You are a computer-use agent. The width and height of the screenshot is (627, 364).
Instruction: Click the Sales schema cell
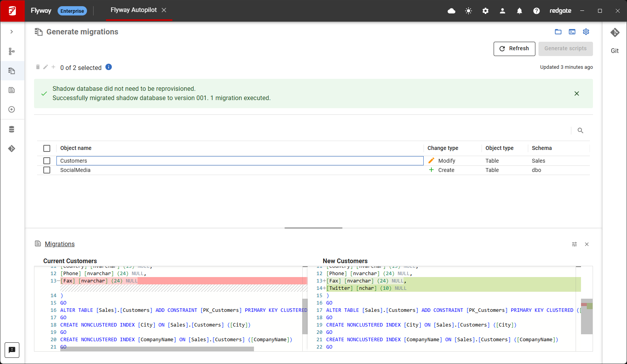(x=538, y=161)
